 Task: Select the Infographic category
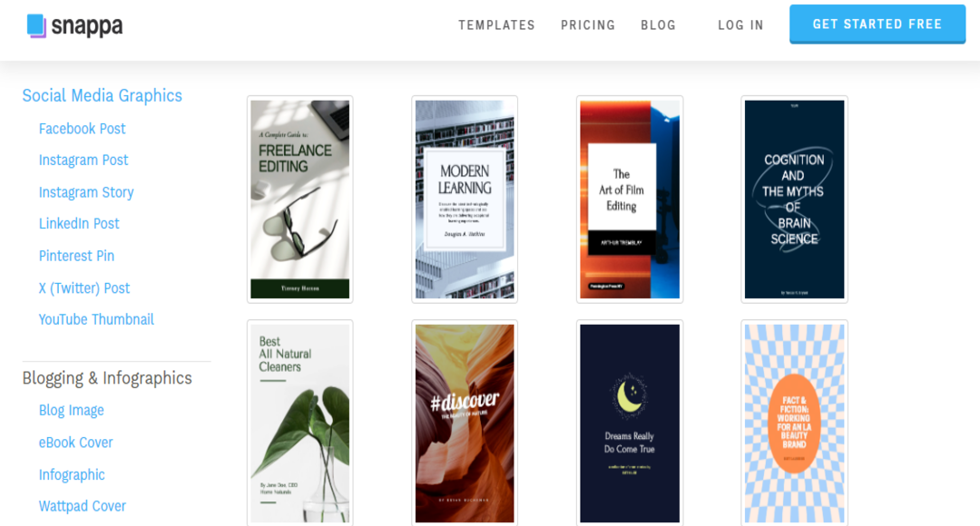(72, 475)
